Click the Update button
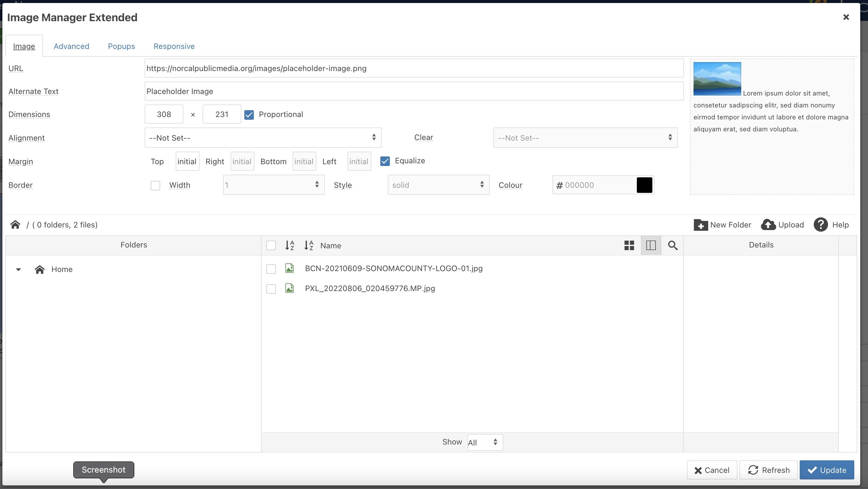 [x=827, y=470]
